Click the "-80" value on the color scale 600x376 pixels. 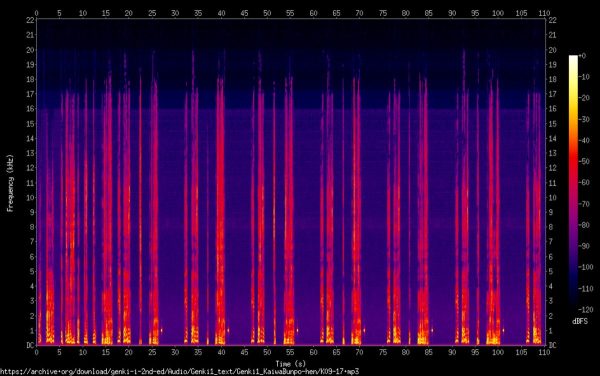pos(585,225)
